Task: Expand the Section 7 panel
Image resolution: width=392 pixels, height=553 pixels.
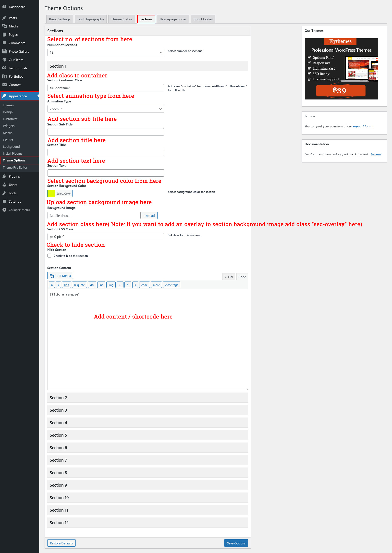Action: (148, 460)
